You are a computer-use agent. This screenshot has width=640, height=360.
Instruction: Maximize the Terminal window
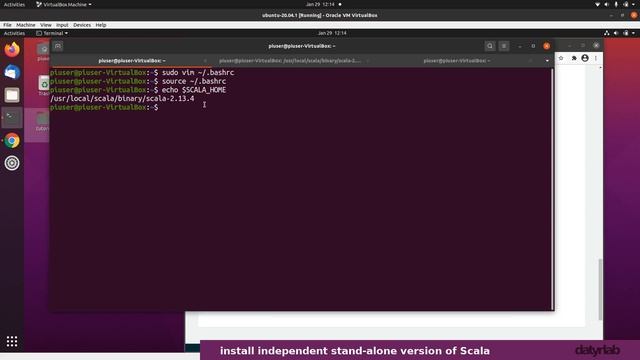(533, 46)
